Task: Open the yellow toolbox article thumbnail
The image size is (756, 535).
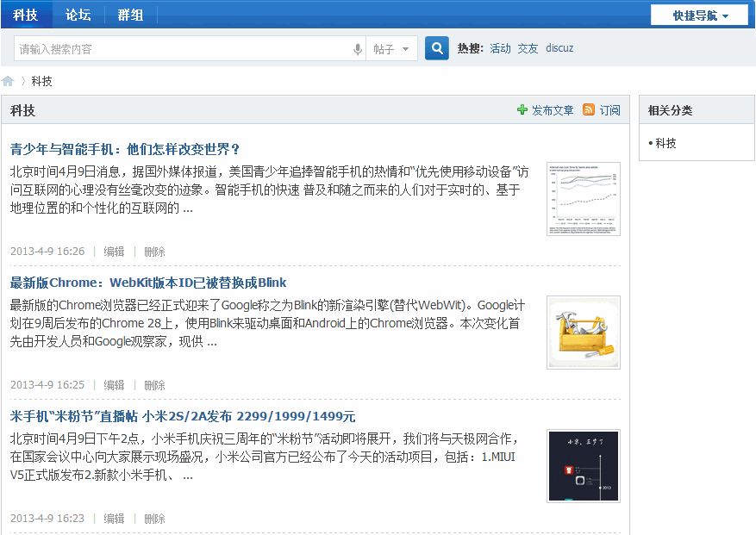Action: pyautogui.click(x=583, y=333)
